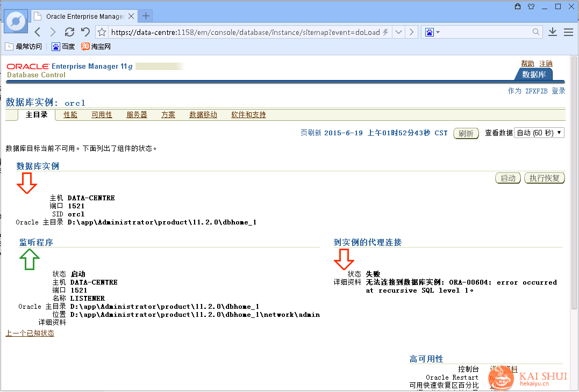Image resolution: width=579 pixels, height=392 pixels.
Task: Click the 注销 logout link
Action: [546, 63]
